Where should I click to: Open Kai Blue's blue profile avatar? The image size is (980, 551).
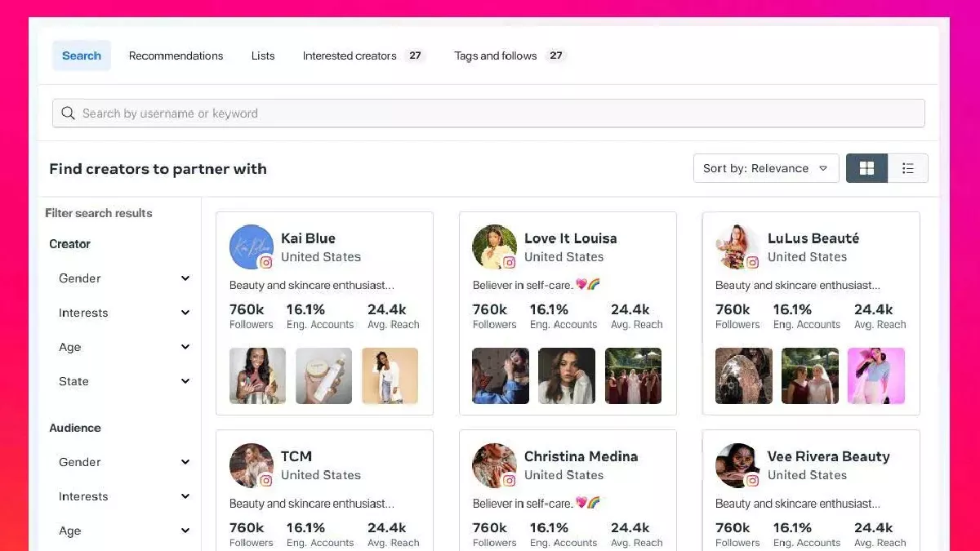click(252, 247)
